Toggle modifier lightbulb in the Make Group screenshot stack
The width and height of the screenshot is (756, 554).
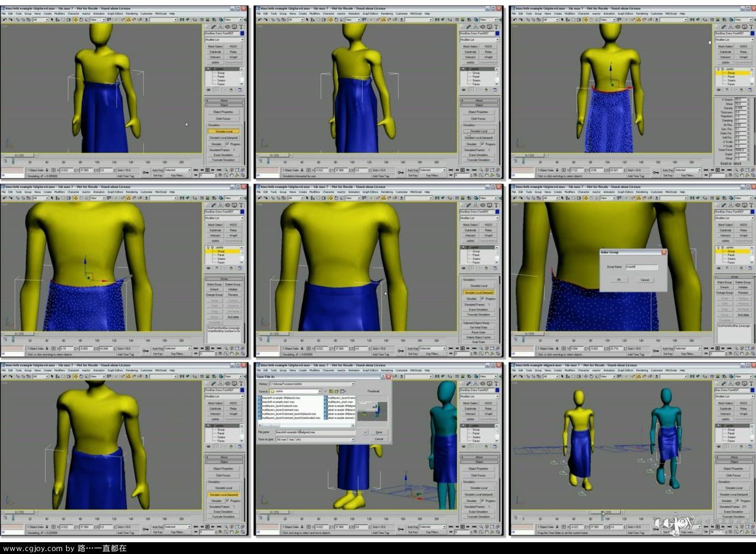(718, 247)
